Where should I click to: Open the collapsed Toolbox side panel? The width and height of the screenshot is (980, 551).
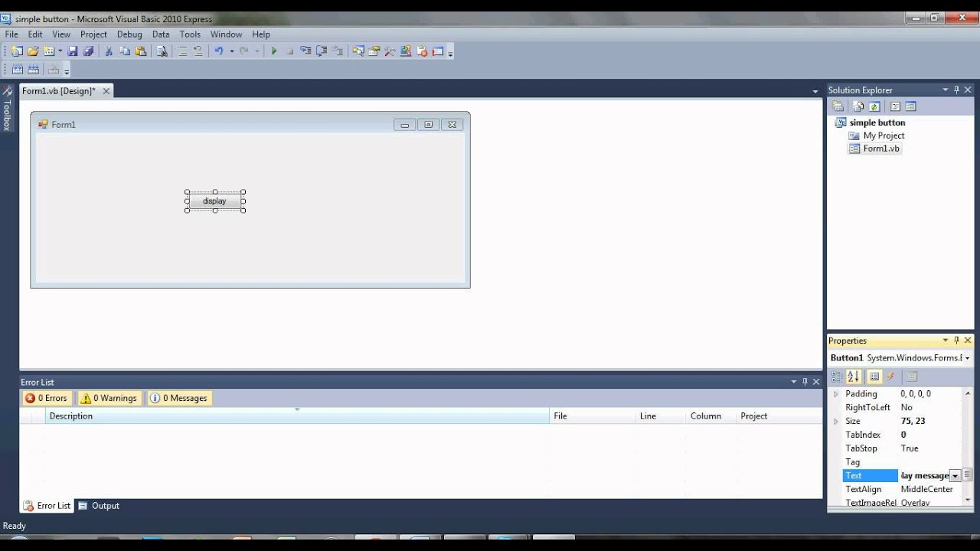(x=7, y=110)
